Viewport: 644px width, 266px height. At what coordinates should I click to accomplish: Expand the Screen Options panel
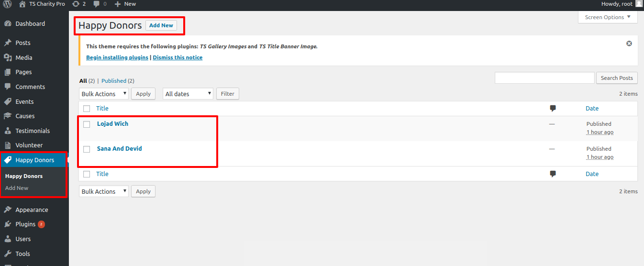[x=608, y=17]
